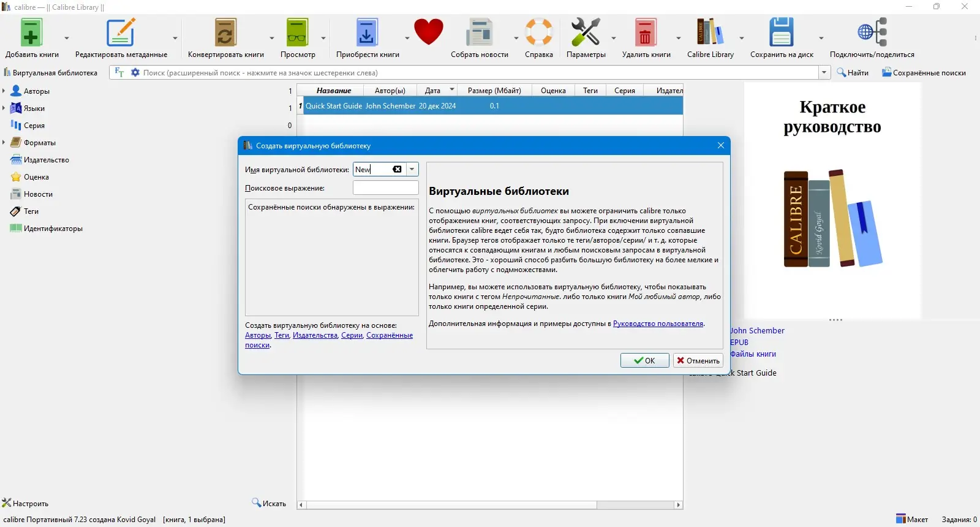The width and height of the screenshot is (980, 527).
Task: Click the Файлы книги link
Action: point(753,354)
